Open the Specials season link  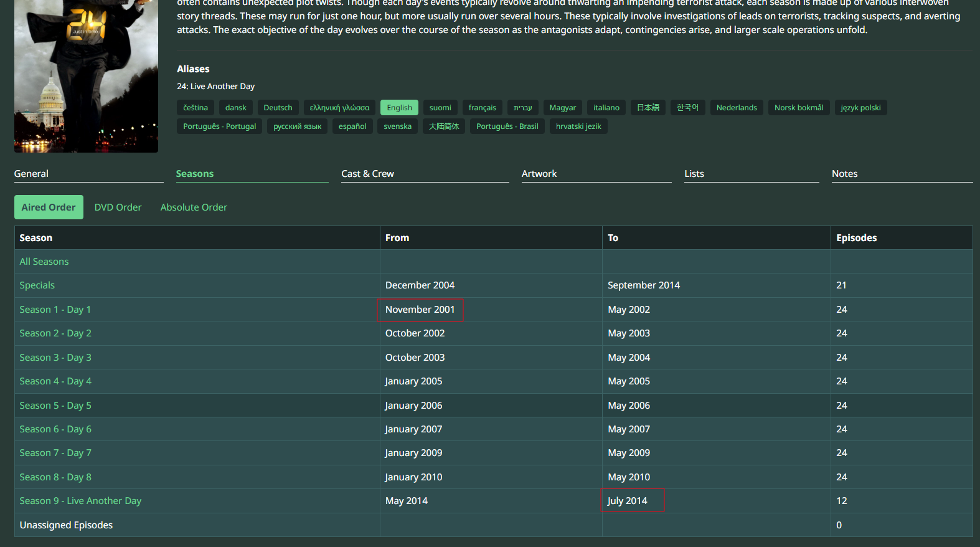[x=37, y=285]
